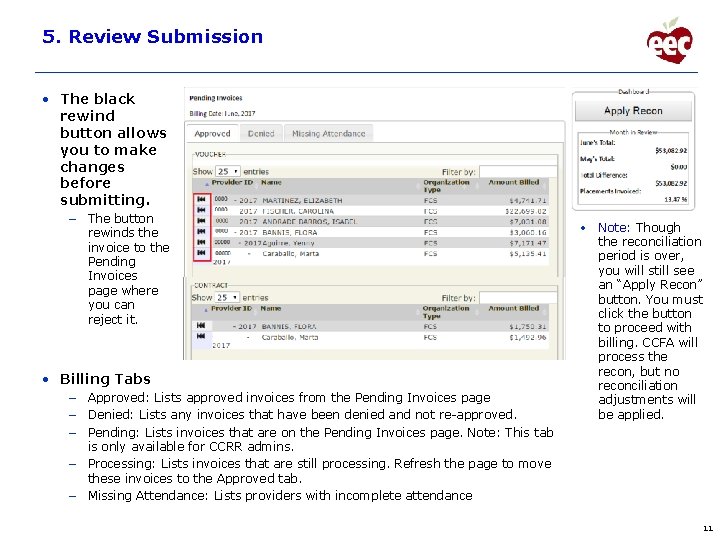Rewind the MARTINEZ, ELIZABETH voucher invoice
This screenshot has width=720, height=540.
tap(201, 199)
